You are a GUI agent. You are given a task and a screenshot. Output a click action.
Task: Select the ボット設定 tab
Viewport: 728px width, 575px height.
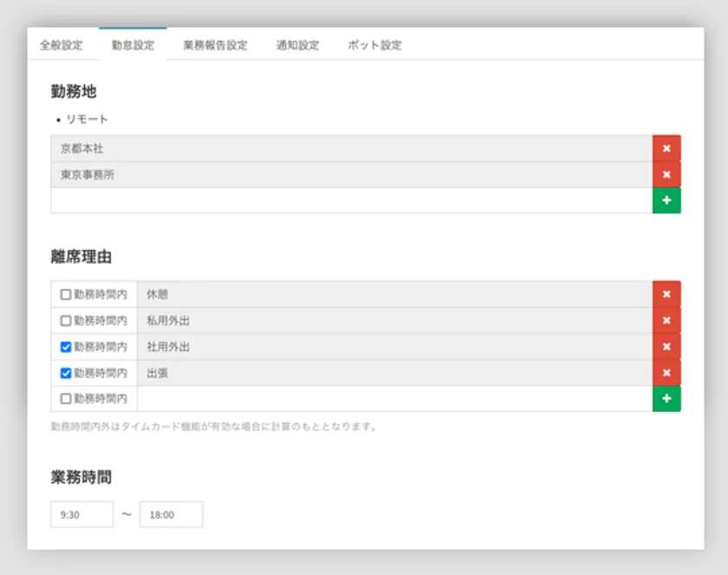pos(374,45)
